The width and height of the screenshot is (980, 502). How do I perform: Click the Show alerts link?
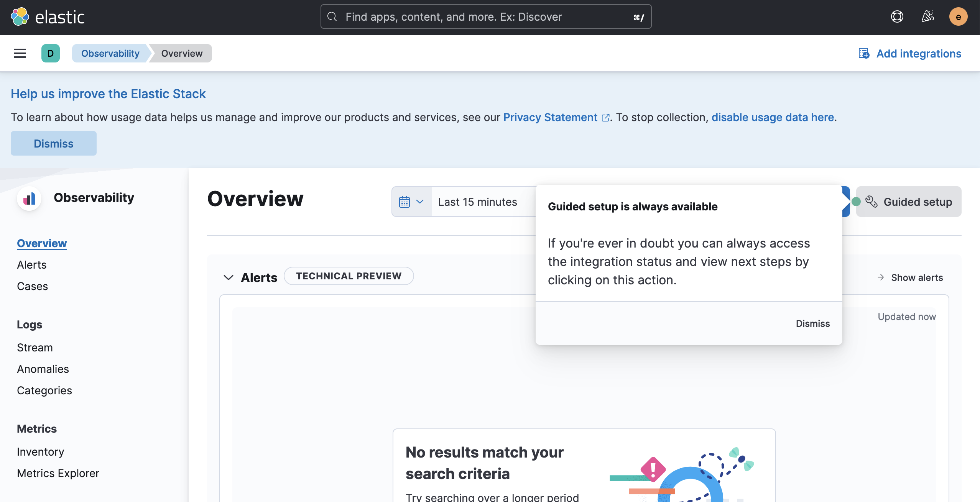click(x=916, y=277)
